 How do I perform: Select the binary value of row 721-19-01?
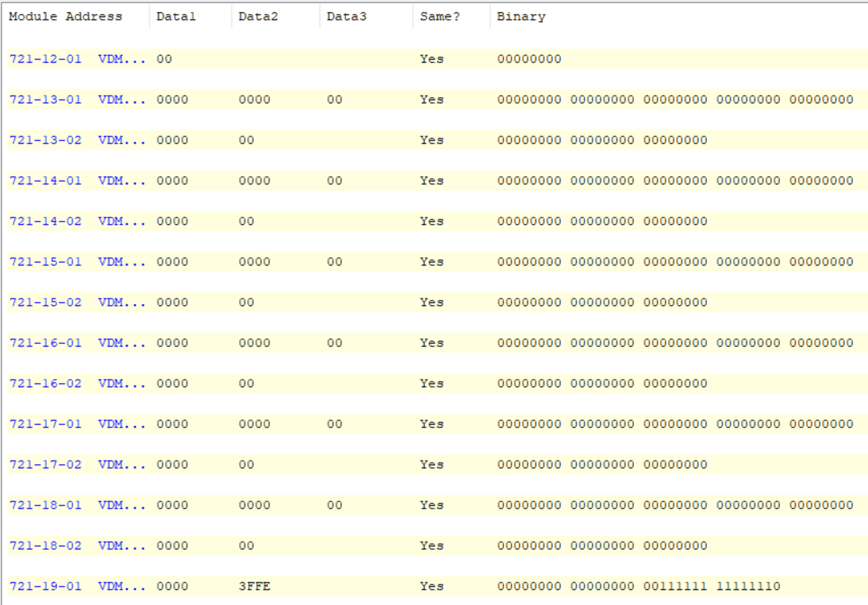[x=638, y=586]
